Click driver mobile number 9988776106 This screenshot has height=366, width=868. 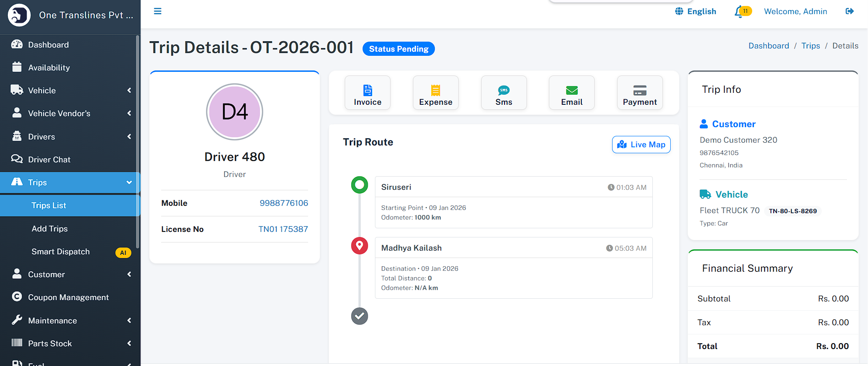pos(283,203)
